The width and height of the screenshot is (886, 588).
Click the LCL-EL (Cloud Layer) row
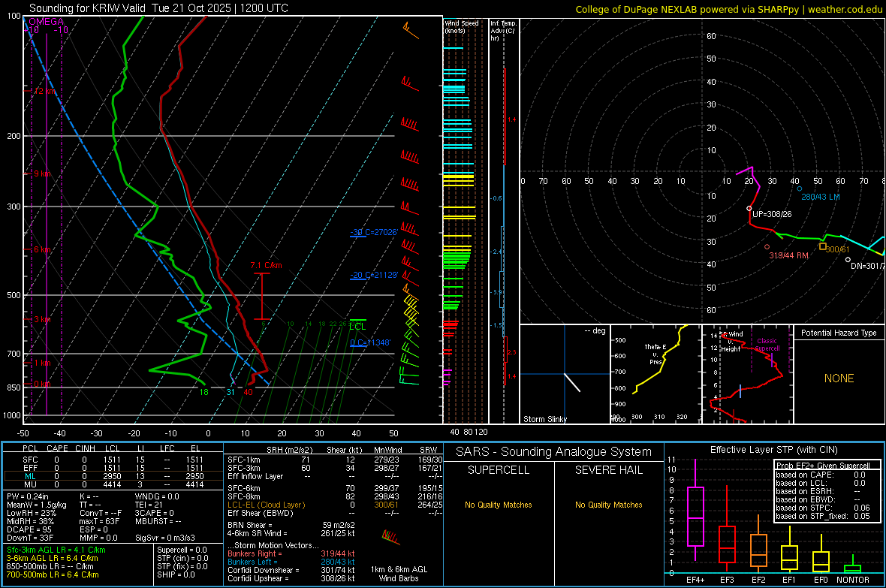[x=335, y=505]
